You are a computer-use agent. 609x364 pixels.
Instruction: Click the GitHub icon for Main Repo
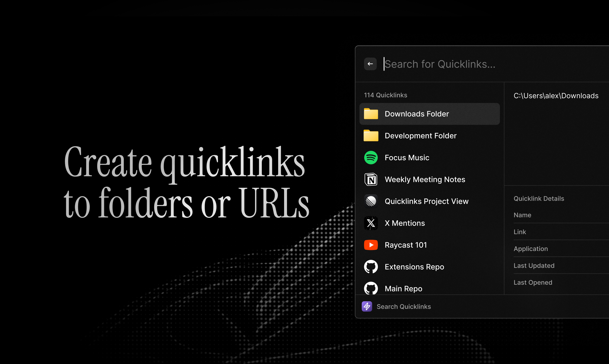coord(371,288)
